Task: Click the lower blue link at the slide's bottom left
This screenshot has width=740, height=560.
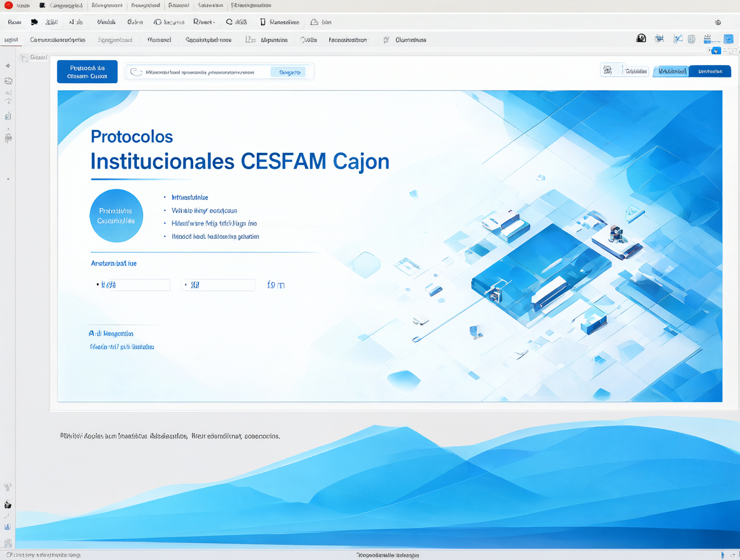Action: pyautogui.click(x=122, y=347)
